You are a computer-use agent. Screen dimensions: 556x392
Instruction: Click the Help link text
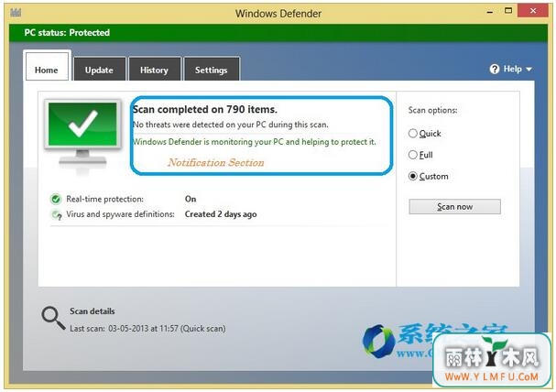(512, 69)
